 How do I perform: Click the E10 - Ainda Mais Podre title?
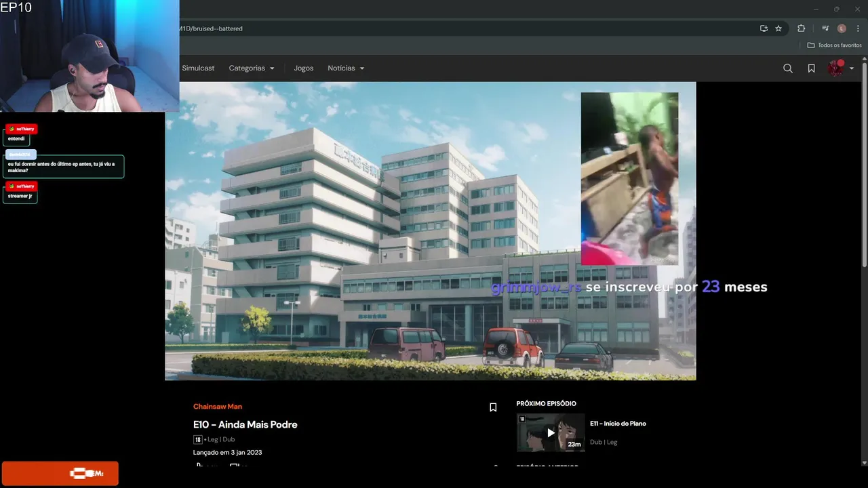tap(245, 424)
